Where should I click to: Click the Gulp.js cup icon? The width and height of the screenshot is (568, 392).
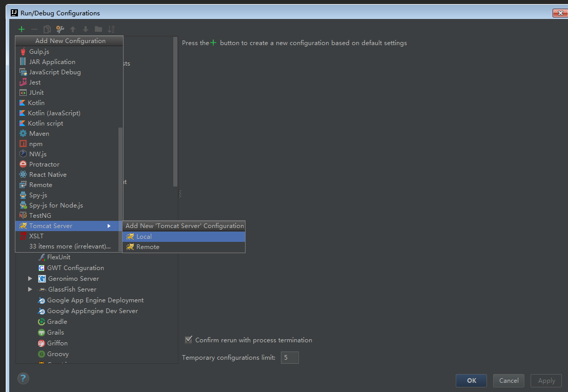tap(23, 51)
